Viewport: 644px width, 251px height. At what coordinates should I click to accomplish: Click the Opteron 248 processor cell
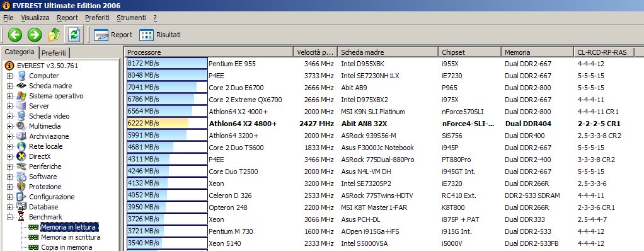(228, 207)
